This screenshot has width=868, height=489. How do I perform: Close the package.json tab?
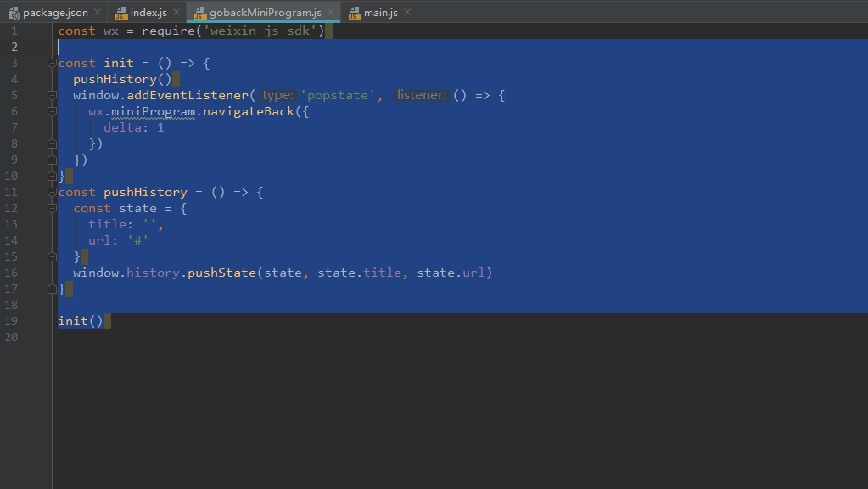tap(98, 12)
